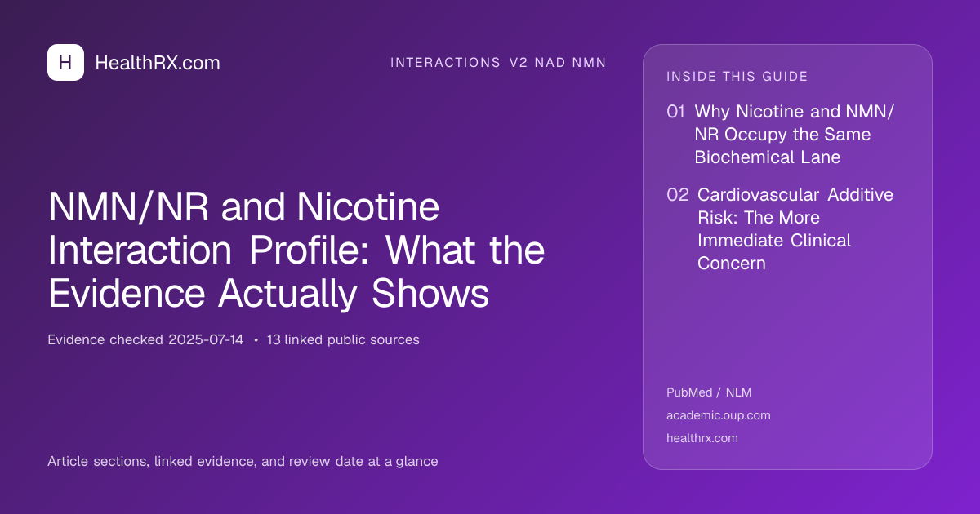Click the footer text 'Article sections, linked evidence'

(243, 461)
